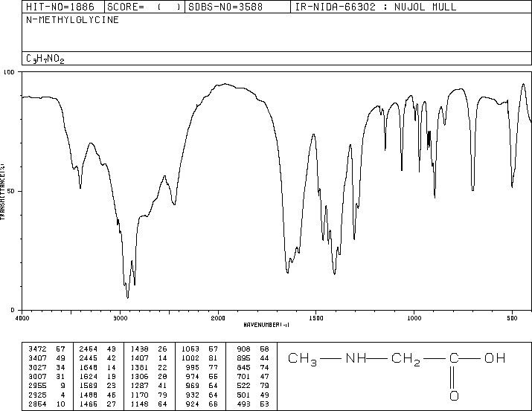Select peak table value 2955

pos(37,386)
